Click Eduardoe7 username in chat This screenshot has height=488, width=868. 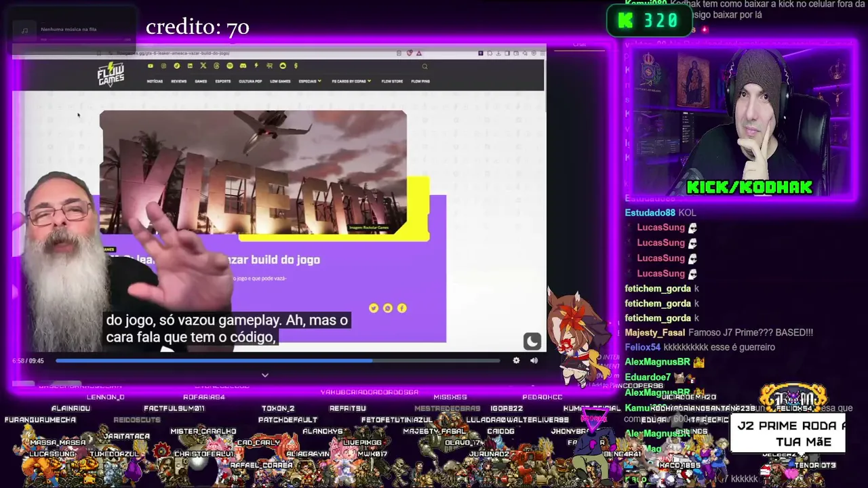pos(648,378)
